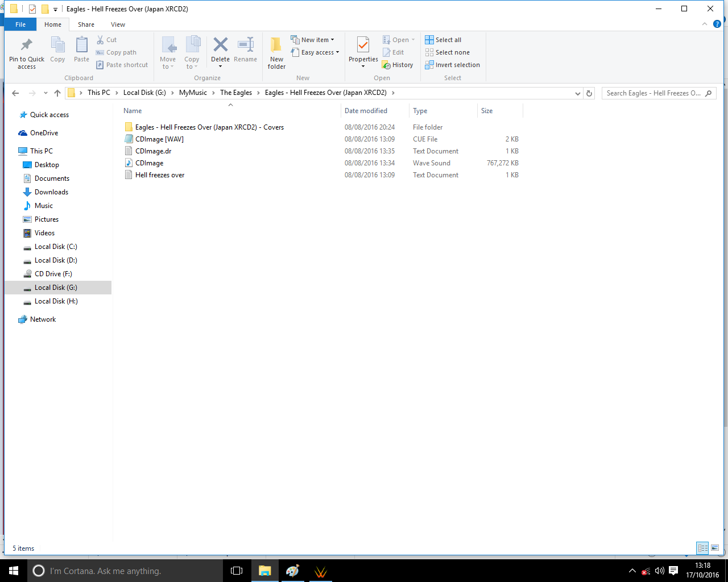
Task: Open the Action Center notification icon
Action: pyautogui.click(x=673, y=571)
